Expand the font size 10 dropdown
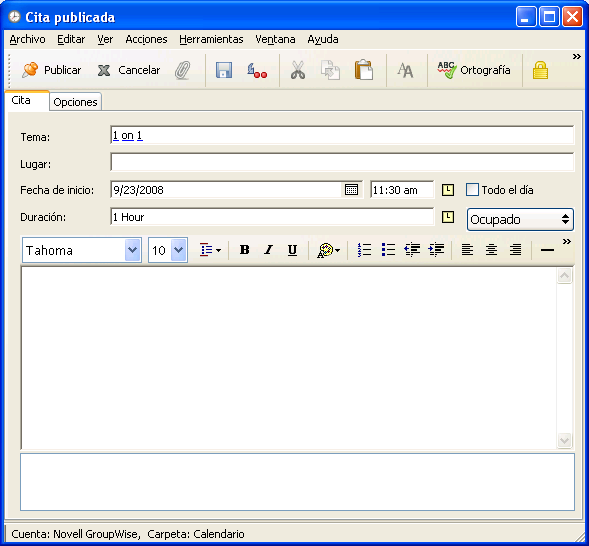 pyautogui.click(x=179, y=250)
